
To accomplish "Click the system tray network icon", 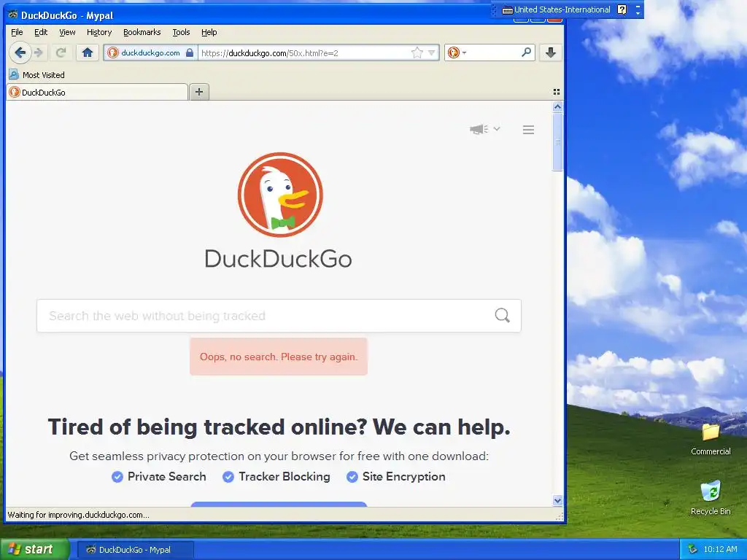I will point(692,550).
